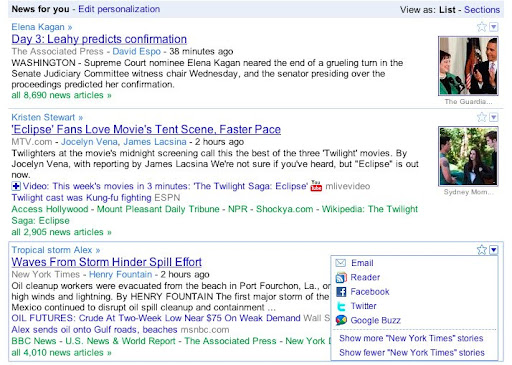Click the YouTube icon beside mlivevideo
The image size is (512, 365).
[316, 186]
